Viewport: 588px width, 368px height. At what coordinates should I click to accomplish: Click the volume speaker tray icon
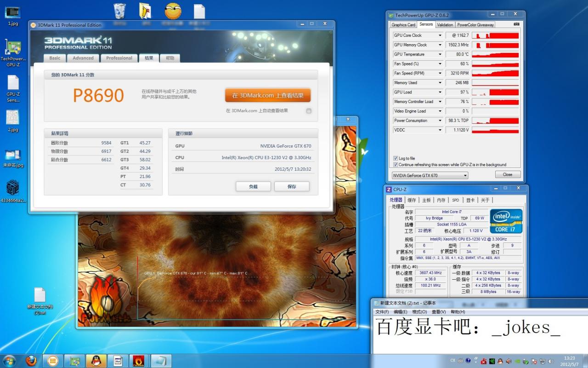click(x=550, y=361)
